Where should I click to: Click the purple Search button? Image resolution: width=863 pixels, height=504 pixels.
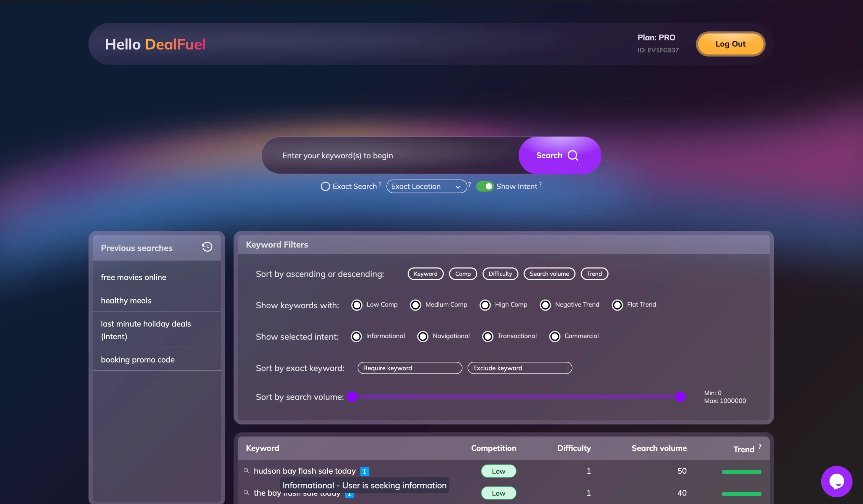560,155
